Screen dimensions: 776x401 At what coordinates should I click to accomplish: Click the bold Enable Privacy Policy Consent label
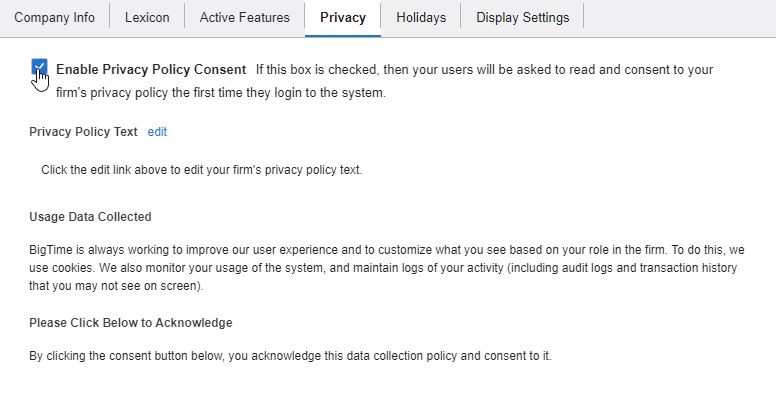pos(151,70)
